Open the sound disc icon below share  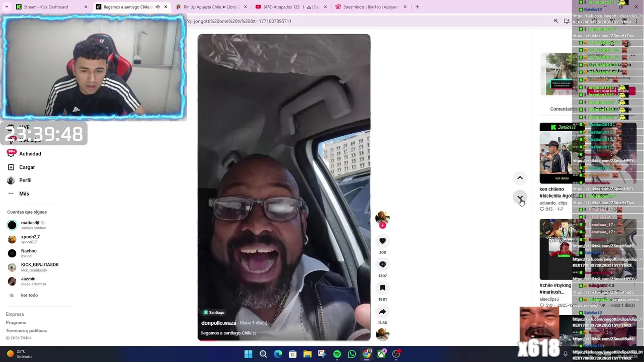[382, 334]
